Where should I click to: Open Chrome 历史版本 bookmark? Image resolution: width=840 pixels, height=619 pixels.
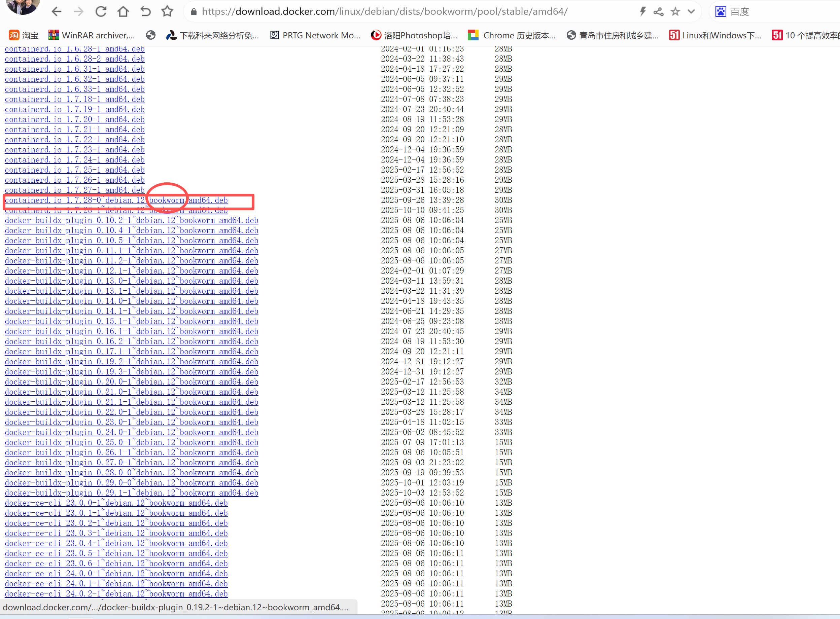coord(512,35)
